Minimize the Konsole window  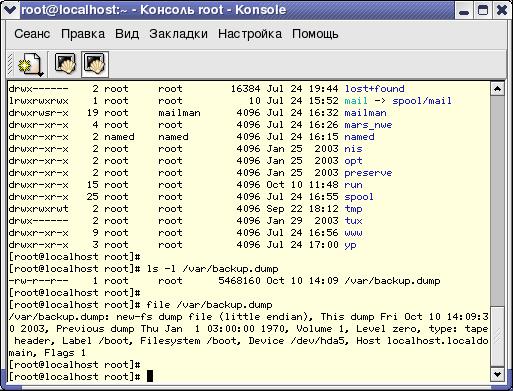tap(464, 10)
